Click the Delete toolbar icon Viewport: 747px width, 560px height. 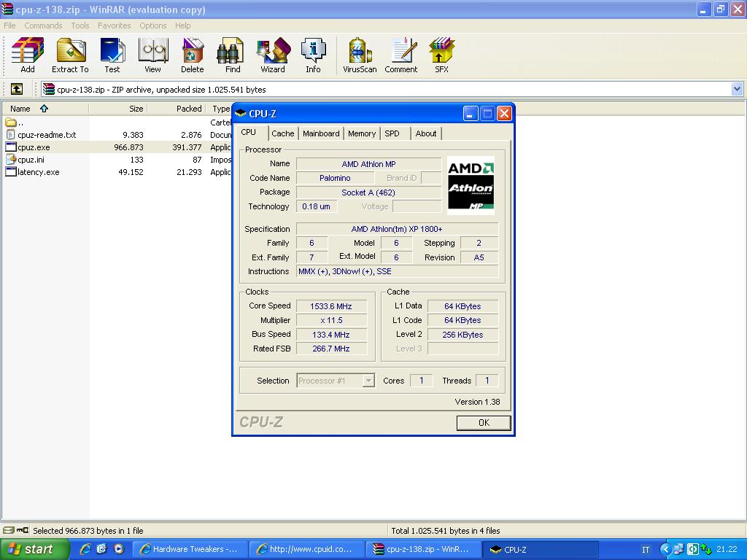pos(193,55)
